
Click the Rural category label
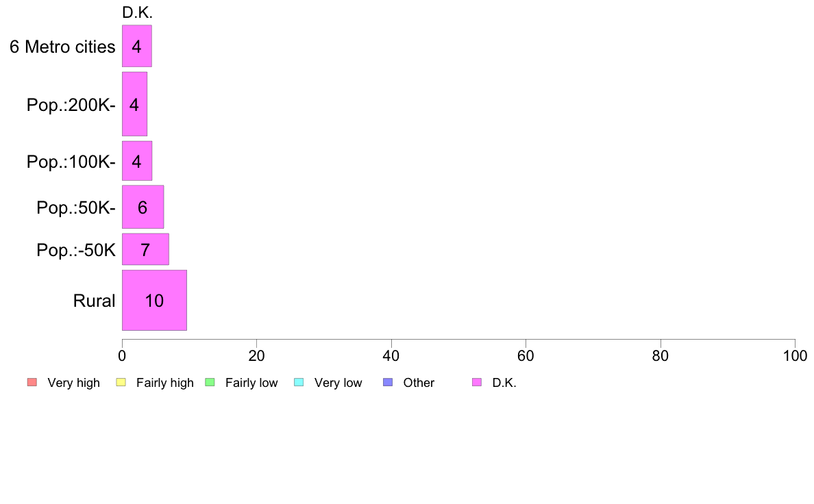pyautogui.click(x=94, y=301)
